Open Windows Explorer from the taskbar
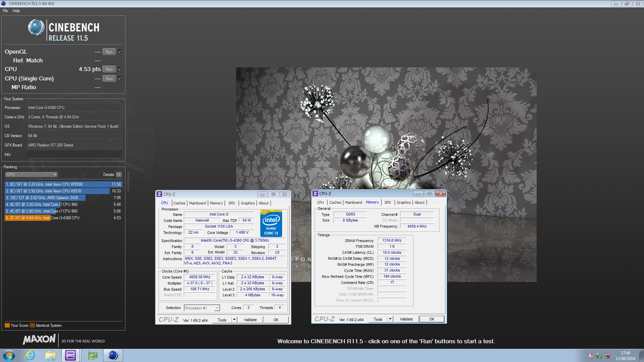Image resolution: width=644 pixels, height=362 pixels. 51,356
